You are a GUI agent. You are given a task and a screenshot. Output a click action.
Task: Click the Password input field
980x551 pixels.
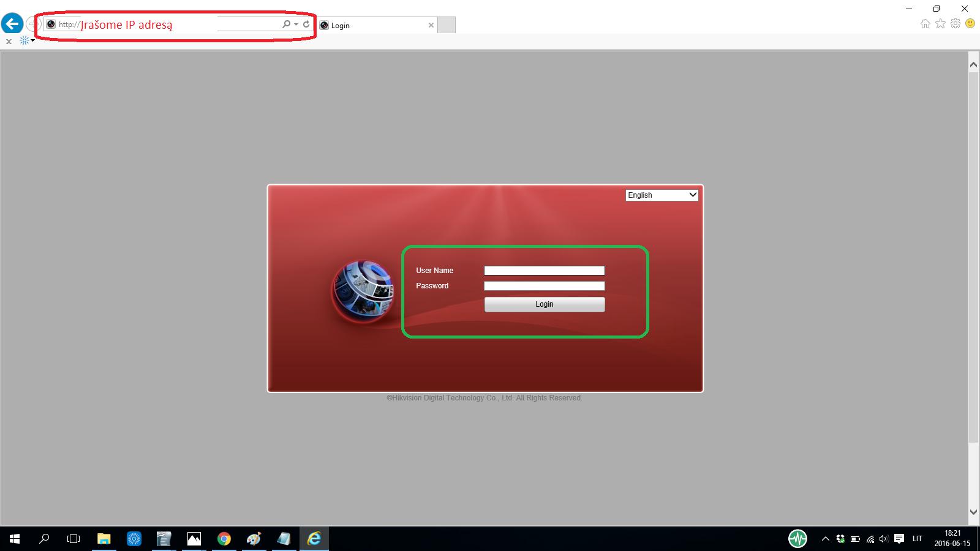pyautogui.click(x=545, y=286)
